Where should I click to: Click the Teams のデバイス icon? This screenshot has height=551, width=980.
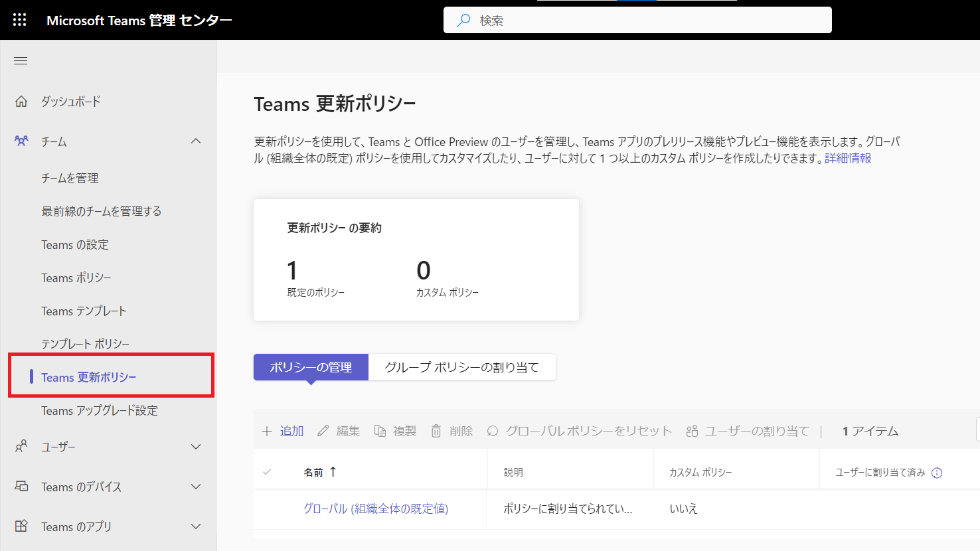click(21, 487)
